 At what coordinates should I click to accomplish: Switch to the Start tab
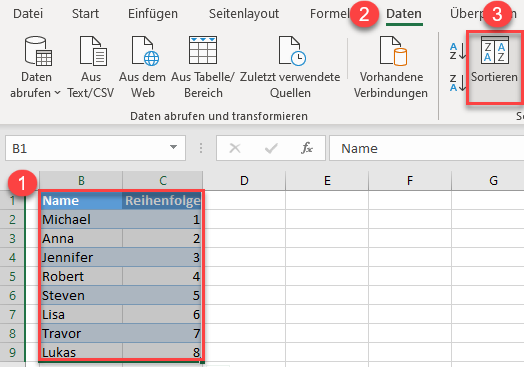tap(85, 14)
